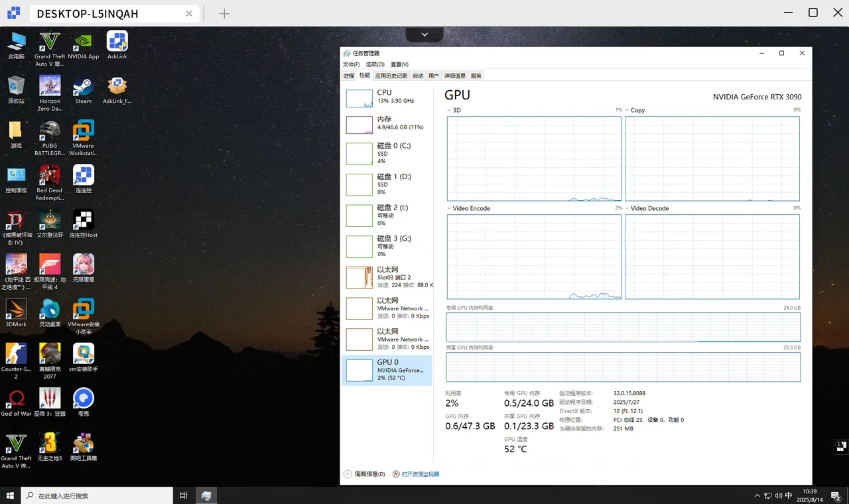The height and width of the screenshot is (504, 849).
Task: Expand the remote session toolbar chevron at the top
Action: (x=424, y=34)
